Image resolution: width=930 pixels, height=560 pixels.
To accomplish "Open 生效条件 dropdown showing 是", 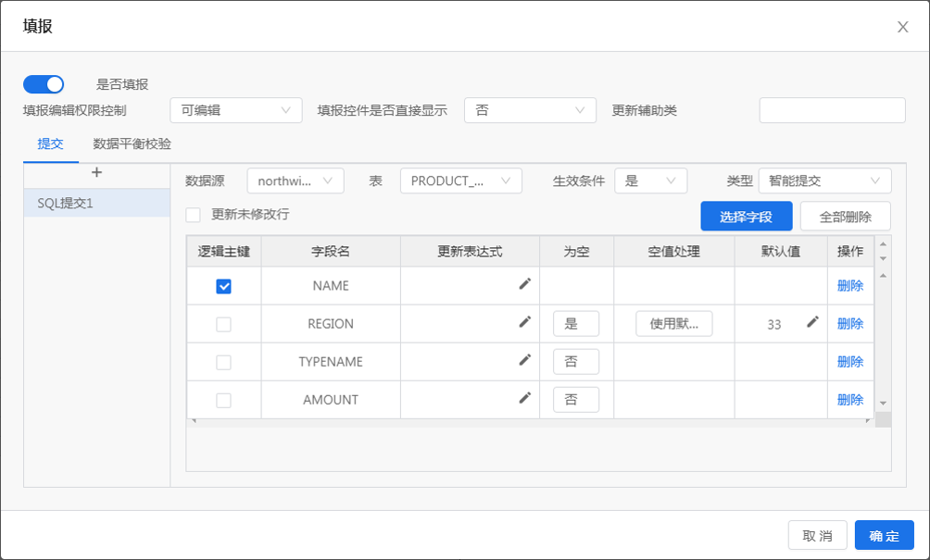I will click(650, 180).
